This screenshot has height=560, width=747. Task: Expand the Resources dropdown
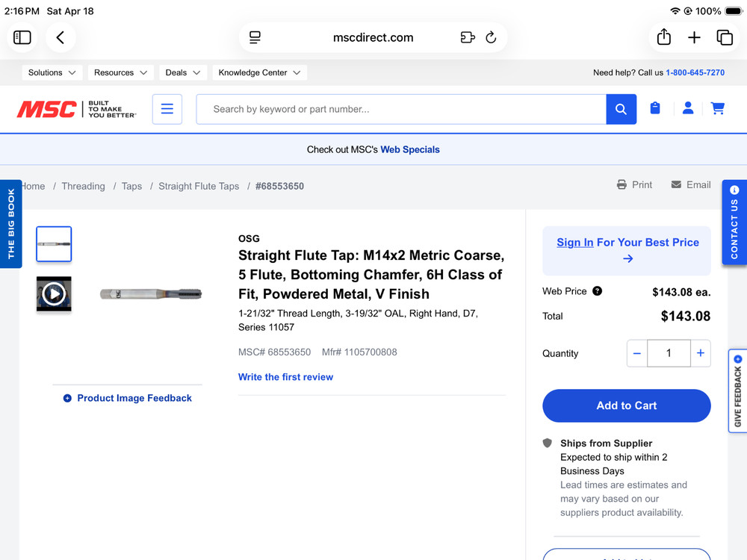pyautogui.click(x=121, y=72)
